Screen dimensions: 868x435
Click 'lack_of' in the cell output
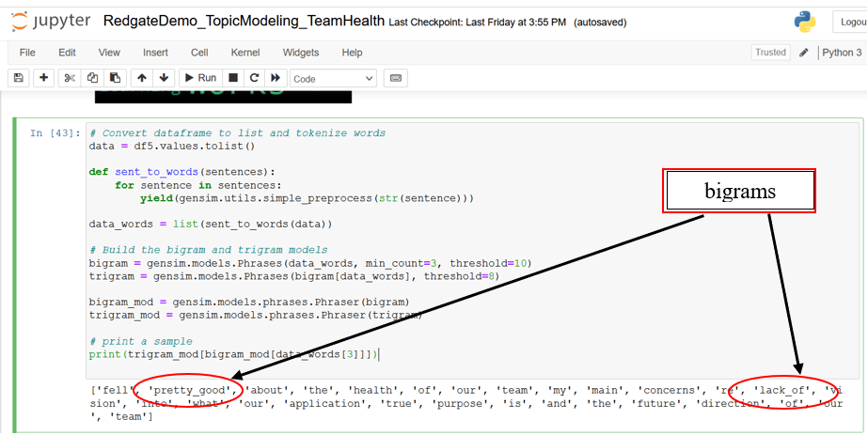(781, 390)
